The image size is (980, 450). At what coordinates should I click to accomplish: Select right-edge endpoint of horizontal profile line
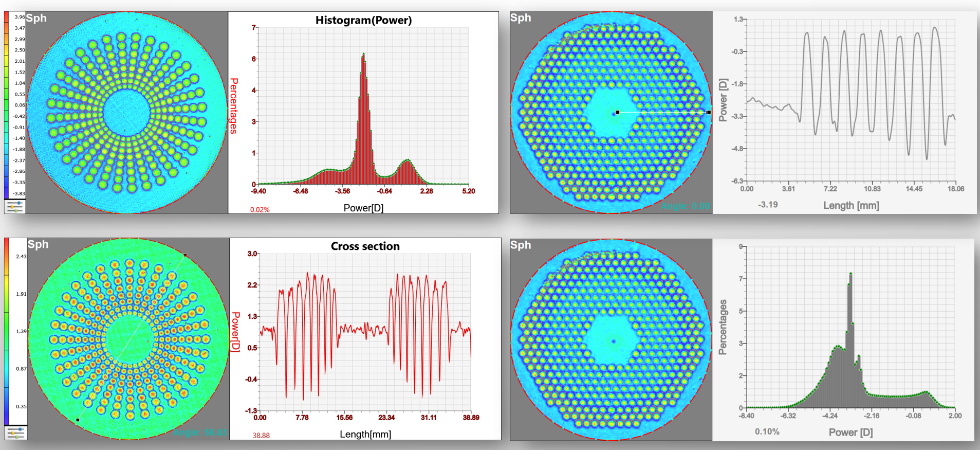709,112
